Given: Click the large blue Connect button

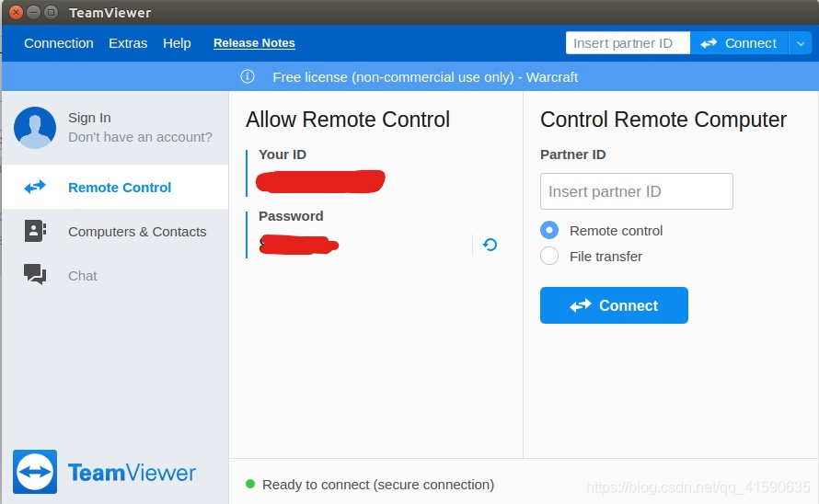Looking at the screenshot, I should pyautogui.click(x=614, y=305).
